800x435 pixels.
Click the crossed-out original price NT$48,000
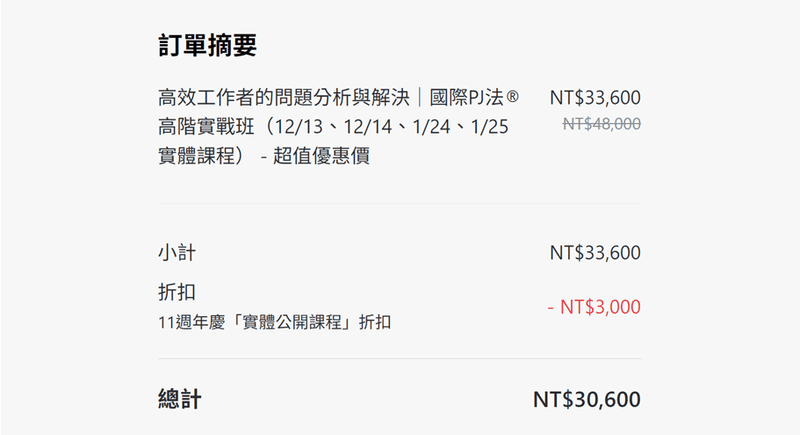click(601, 123)
